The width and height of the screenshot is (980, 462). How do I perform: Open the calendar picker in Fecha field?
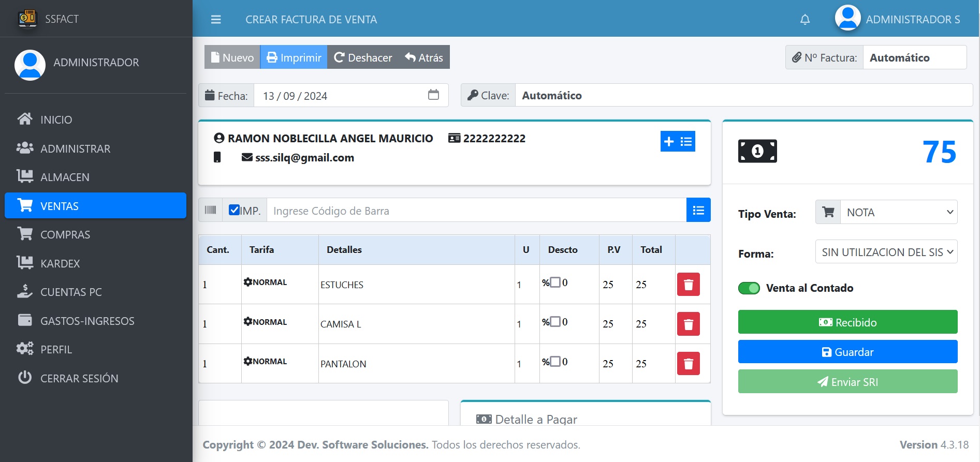[433, 95]
